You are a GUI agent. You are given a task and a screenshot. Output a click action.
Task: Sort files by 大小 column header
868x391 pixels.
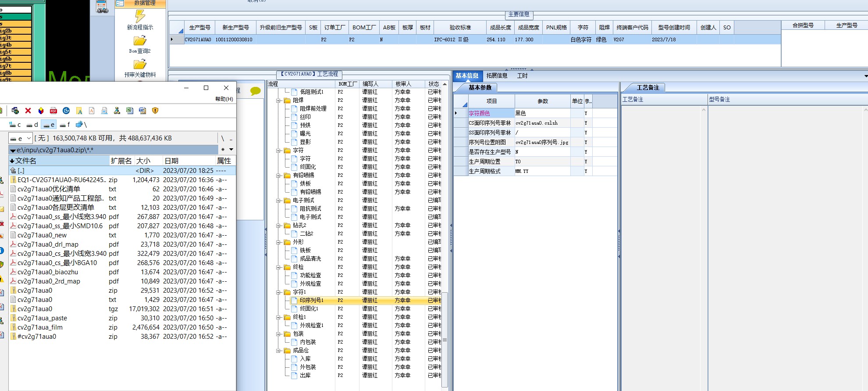tap(148, 161)
